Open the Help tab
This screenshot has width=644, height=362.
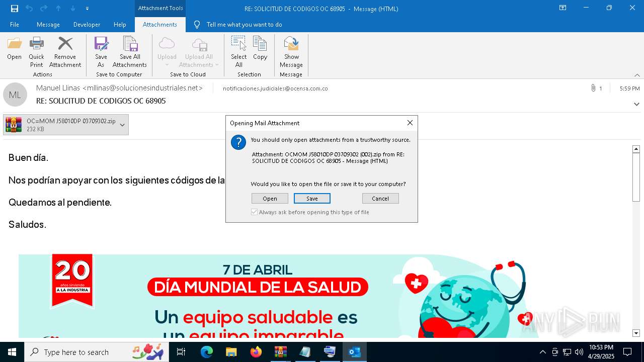(x=120, y=24)
